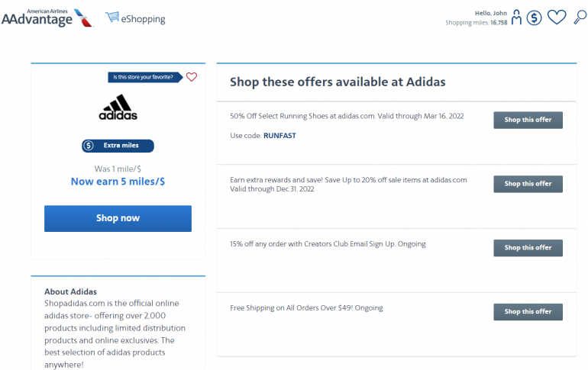Click the Shopping miles 16,758 balance

(x=477, y=23)
